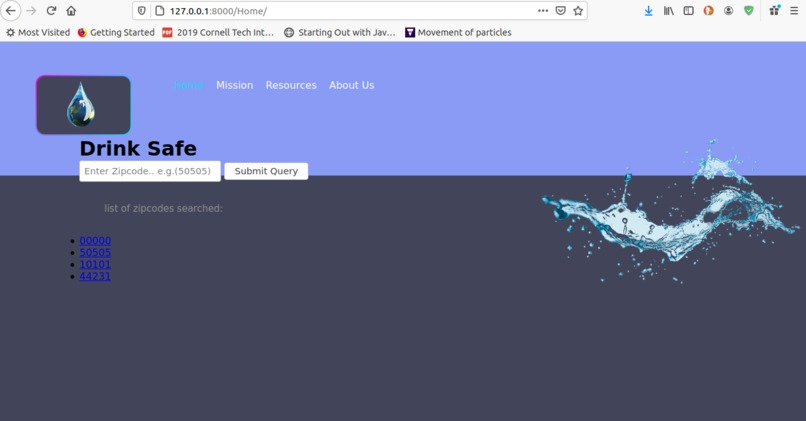Click the green shield extension icon

pos(748,11)
